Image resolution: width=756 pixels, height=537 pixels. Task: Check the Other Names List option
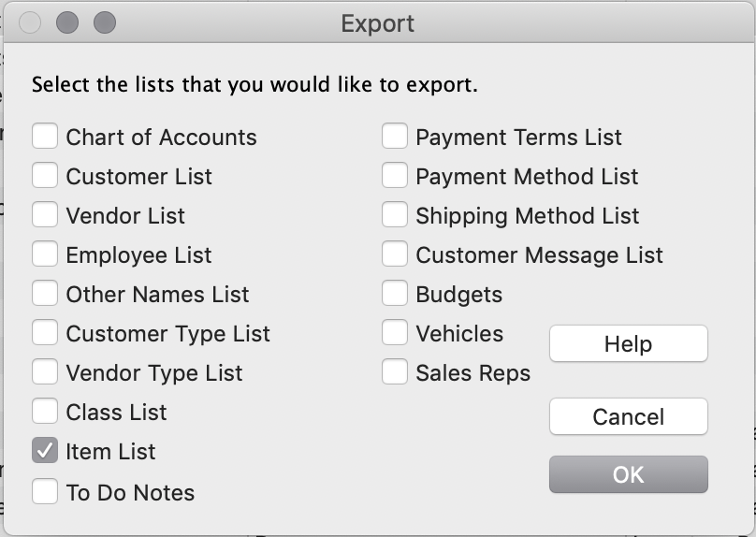click(45, 293)
